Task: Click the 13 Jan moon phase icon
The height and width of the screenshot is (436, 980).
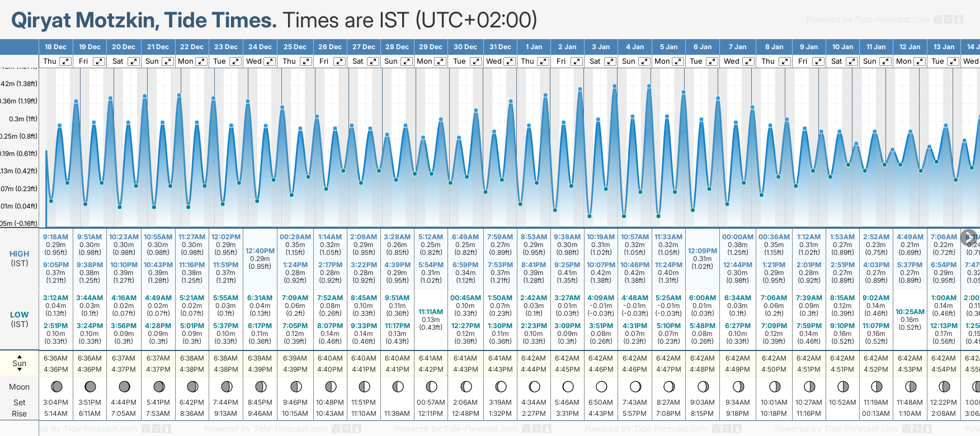Action: click(x=944, y=386)
